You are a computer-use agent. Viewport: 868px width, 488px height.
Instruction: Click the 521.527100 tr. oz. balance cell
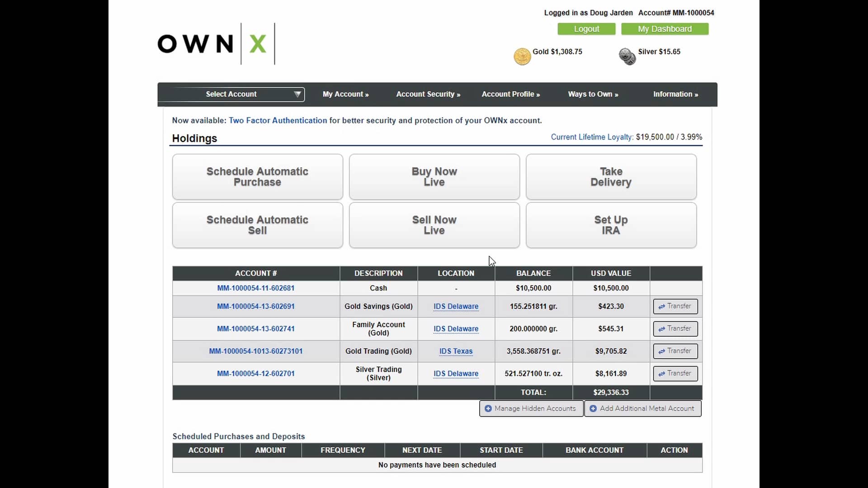[x=533, y=374]
